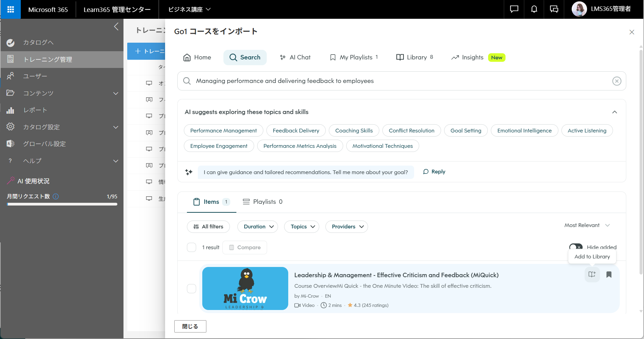Expand the コンテンツ sidebar section

coord(116,93)
